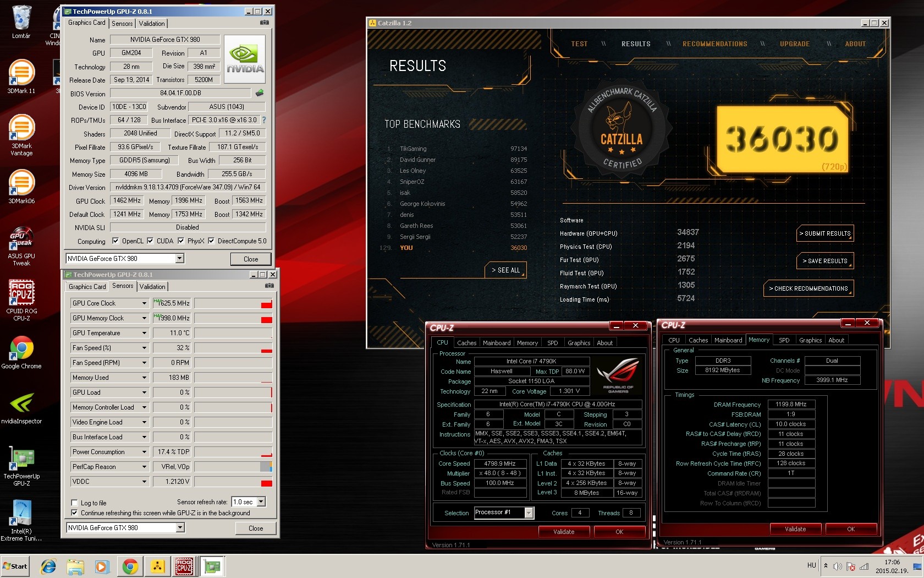The width and height of the screenshot is (924, 578).
Task: Switch to the Mainboard tab in the left CPU-Z window
Action: [497, 343]
